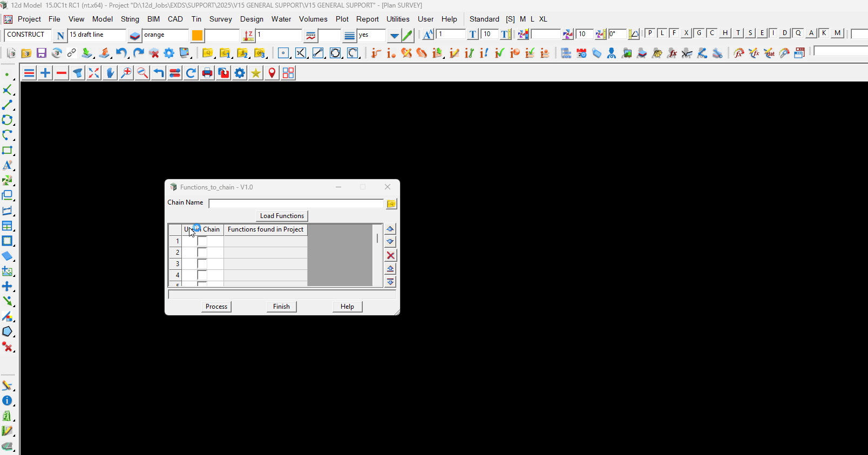Viewport: 868px width, 455px height.
Task: Open the colour selector showing 'orange'
Action: 165,35
